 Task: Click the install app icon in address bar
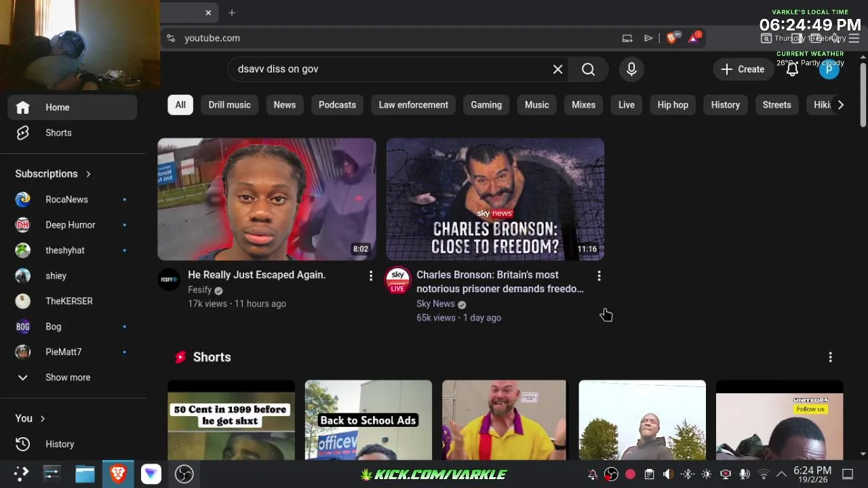pyautogui.click(x=627, y=38)
